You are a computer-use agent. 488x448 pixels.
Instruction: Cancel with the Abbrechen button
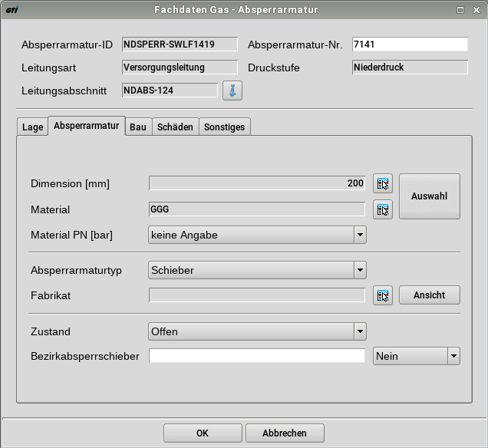pos(284,433)
